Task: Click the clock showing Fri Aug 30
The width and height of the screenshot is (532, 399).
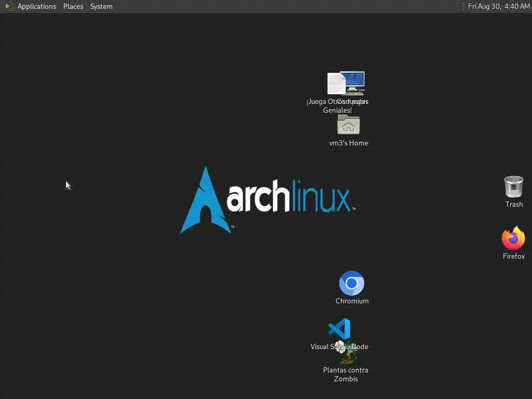Action: point(498,6)
